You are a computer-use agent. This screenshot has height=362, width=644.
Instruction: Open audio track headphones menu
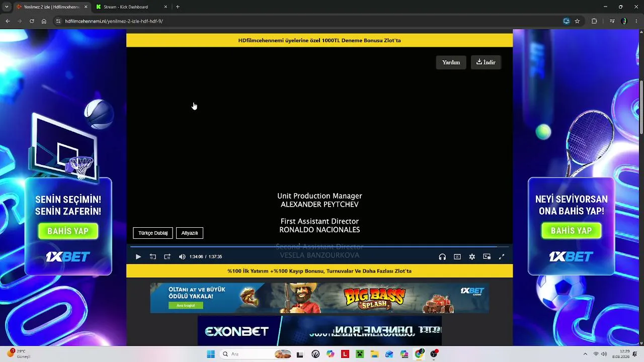(442, 257)
